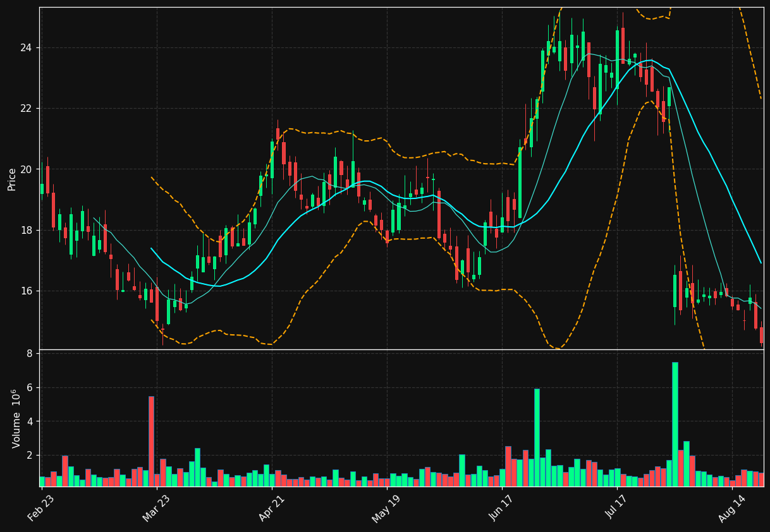Click the 'Aug 14' date label
The height and width of the screenshot is (532, 770).
tap(732, 508)
